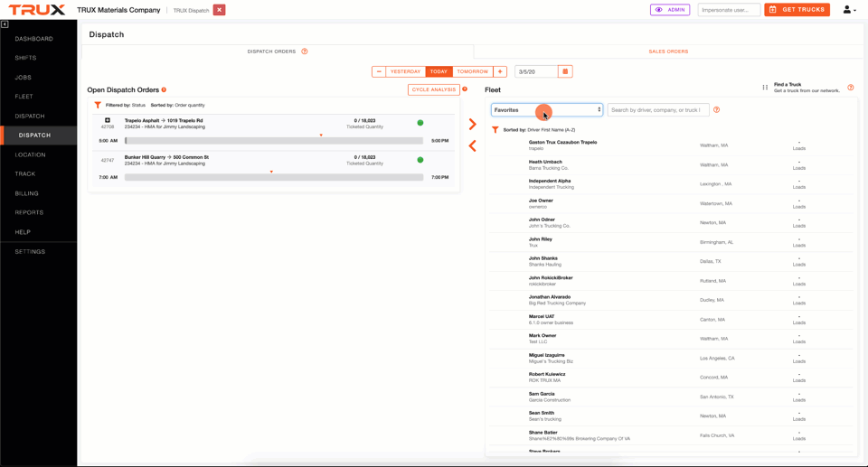Select driver John Odner
The width and height of the screenshot is (868, 467).
coord(671,223)
